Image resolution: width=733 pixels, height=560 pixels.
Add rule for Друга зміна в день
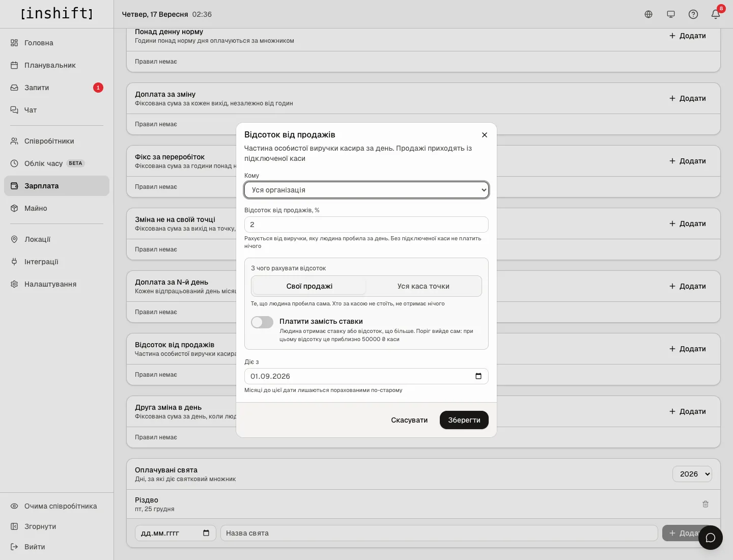coord(687,411)
